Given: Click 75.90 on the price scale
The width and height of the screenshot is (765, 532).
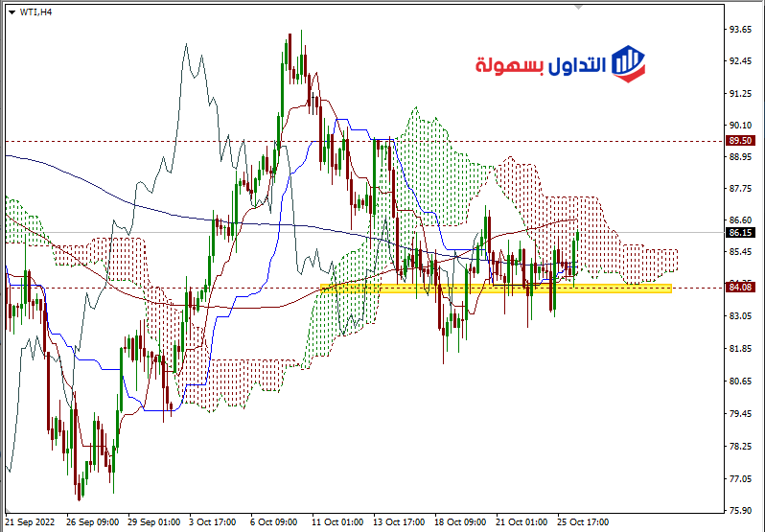Looking at the screenshot, I should (x=739, y=510).
